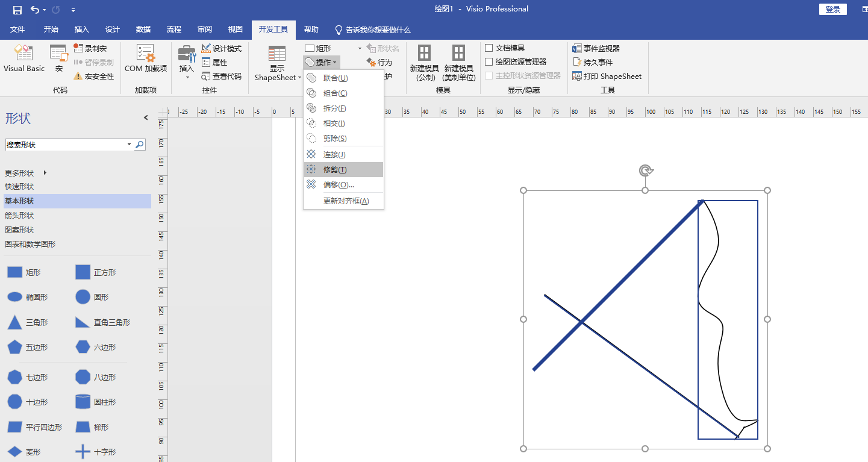This screenshot has width=868, height=462.
Task: Expand 矩形 drawing tool dropdown arrow
Action: [360, 48]
